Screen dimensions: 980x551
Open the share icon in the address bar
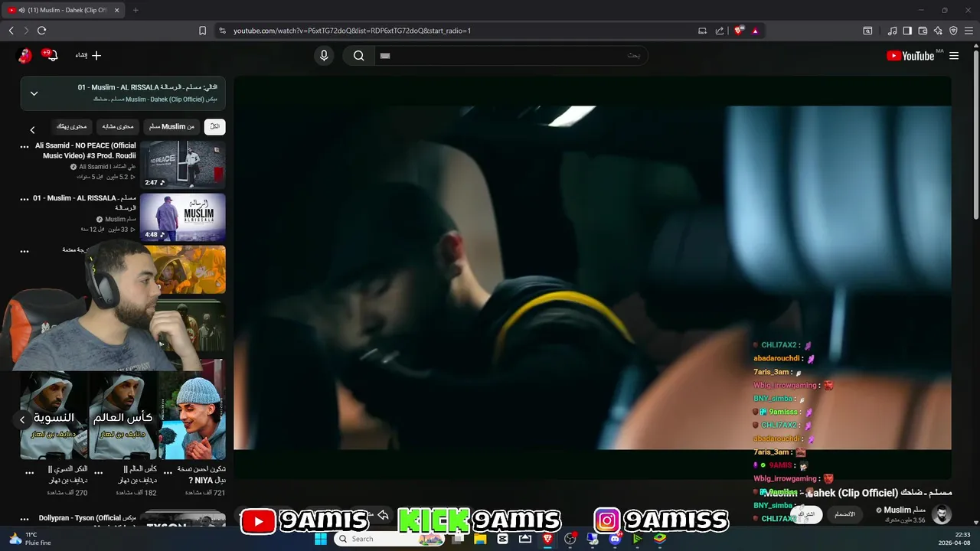pos(720,31)
